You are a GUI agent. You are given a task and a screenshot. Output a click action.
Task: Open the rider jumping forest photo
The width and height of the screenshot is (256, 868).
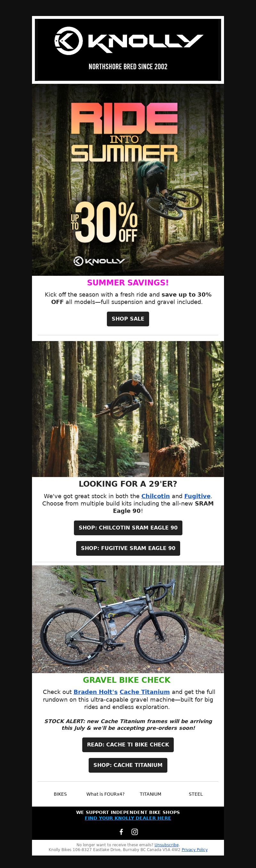click(128, 409)
